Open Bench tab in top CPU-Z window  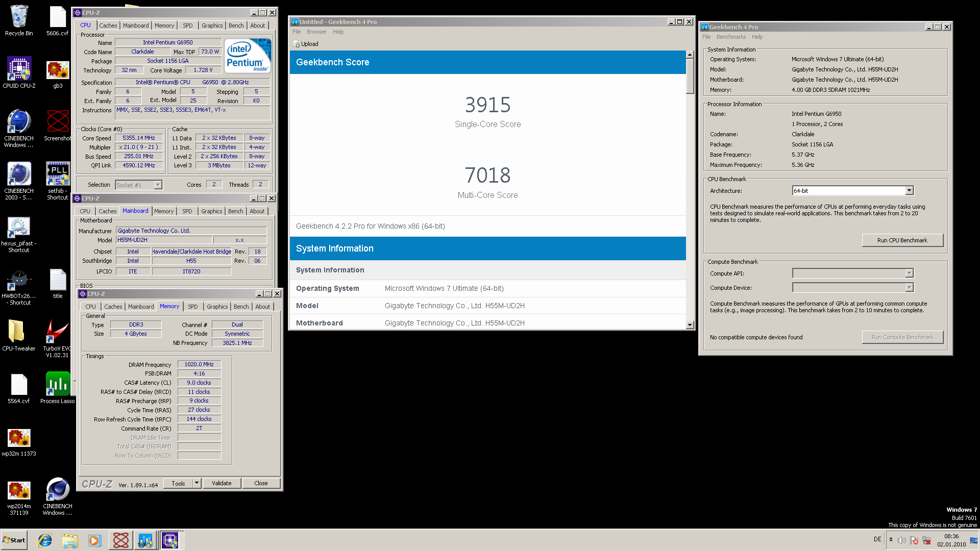tap(236, 26)
